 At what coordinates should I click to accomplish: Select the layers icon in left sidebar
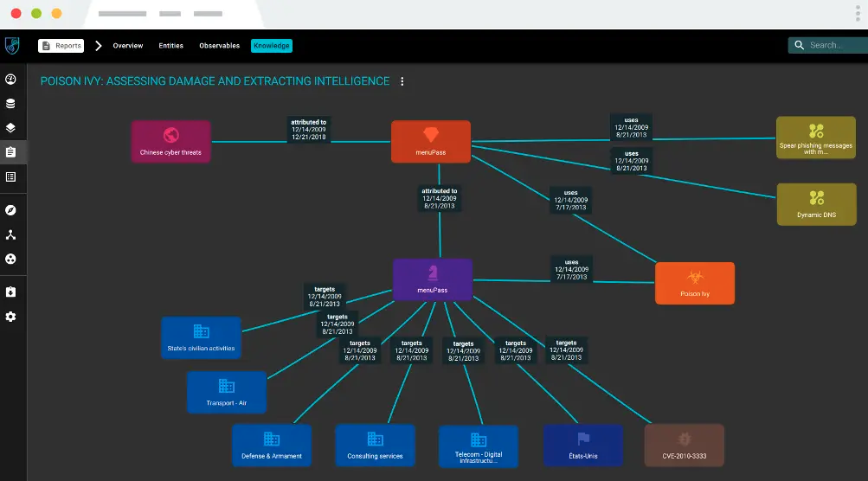pyautogui.click(x=10, y=128)
